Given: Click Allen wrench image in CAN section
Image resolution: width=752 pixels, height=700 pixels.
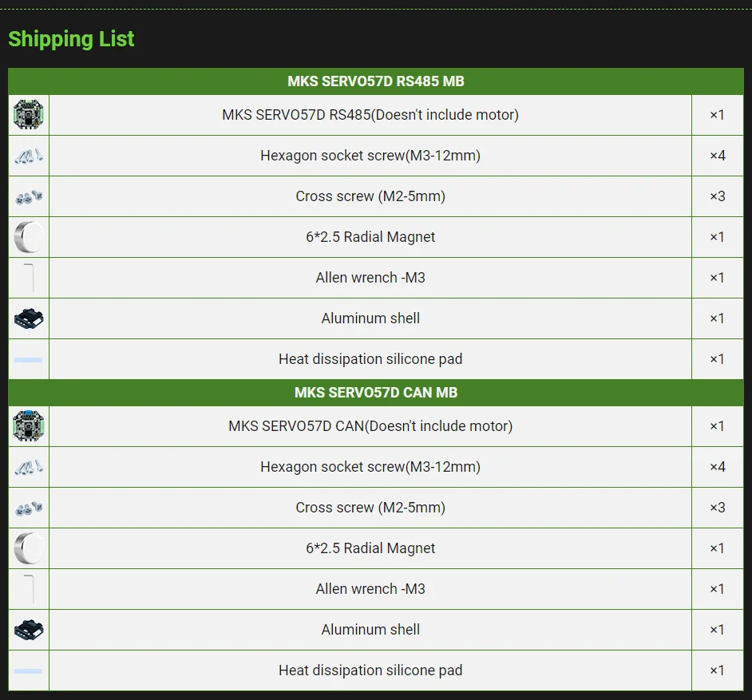Looking at the screenshot, I should [29, 588].
